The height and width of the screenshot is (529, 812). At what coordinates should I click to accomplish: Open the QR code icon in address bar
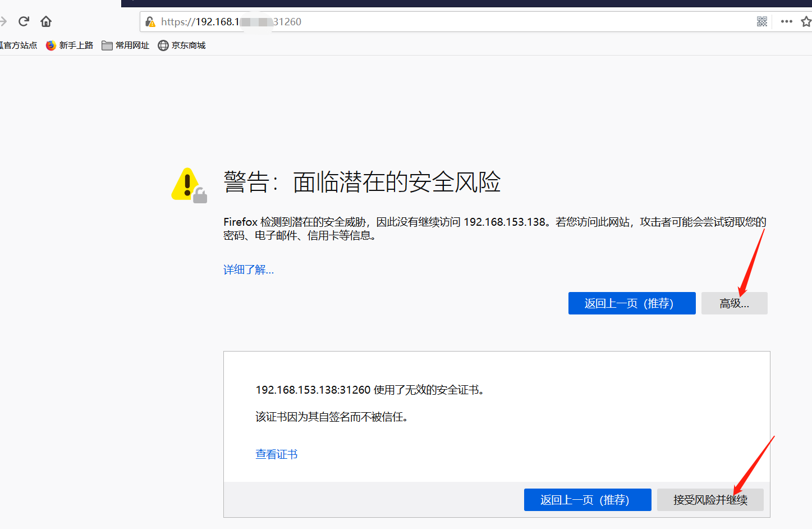coord(761,21)
